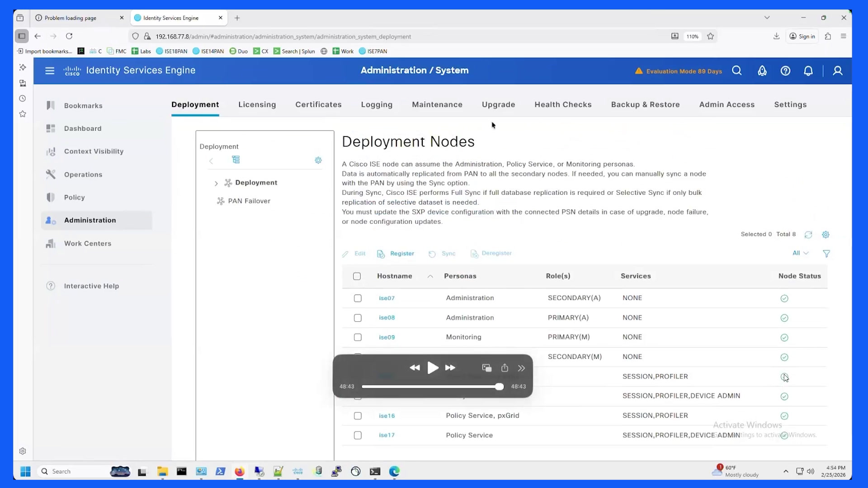Open the notifications bell icon

coord(808,71)
